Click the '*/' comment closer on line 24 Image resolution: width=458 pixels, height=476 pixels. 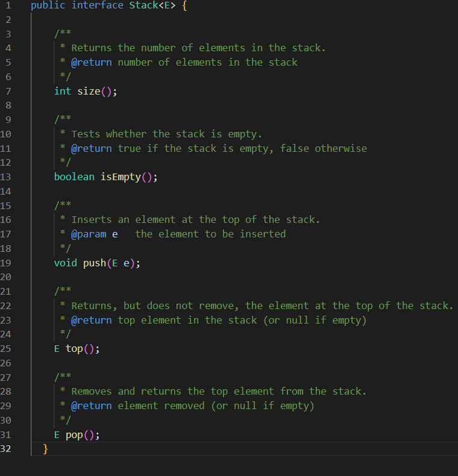point(65,334)
